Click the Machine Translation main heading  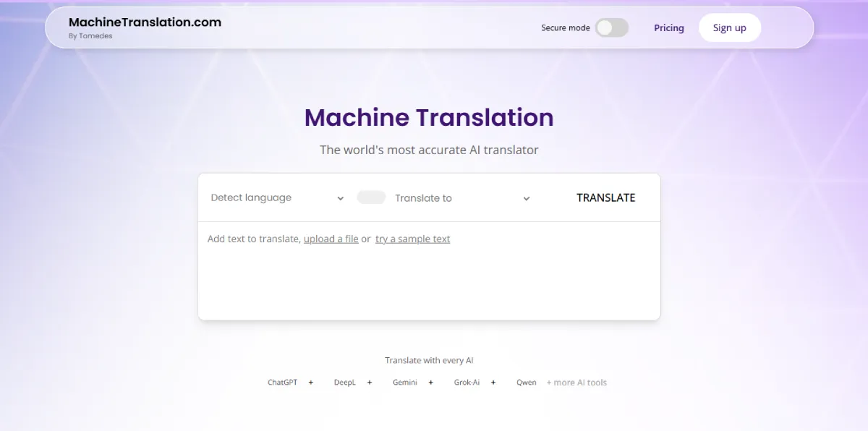pyautogui.click(x=429, y=117)
